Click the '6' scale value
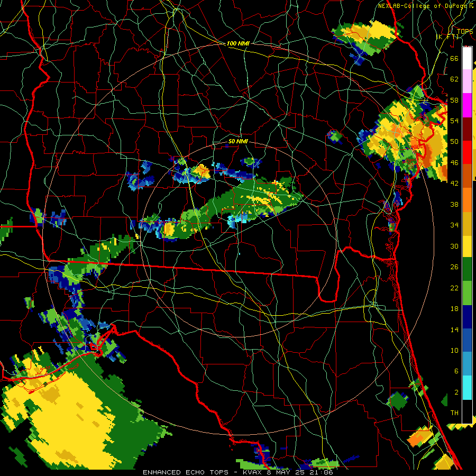The width and height of the screenshot is (476, 476). click(x=456, y=371)
